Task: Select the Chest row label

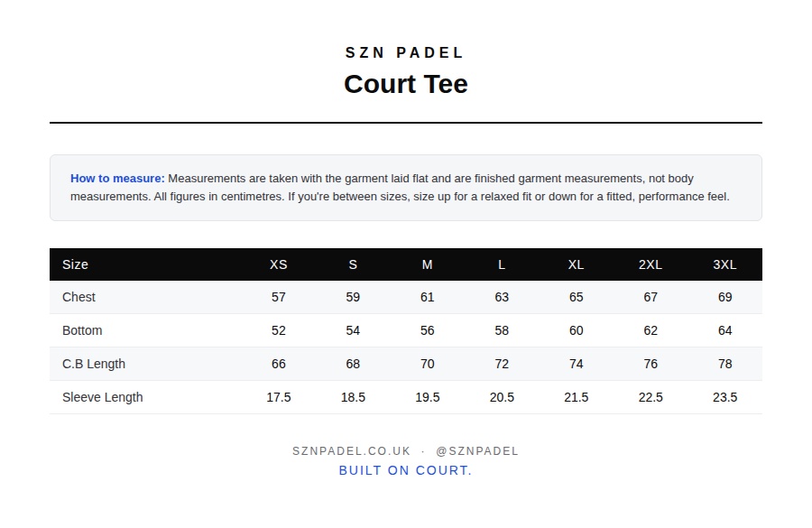Action: [x=78, y=297]
